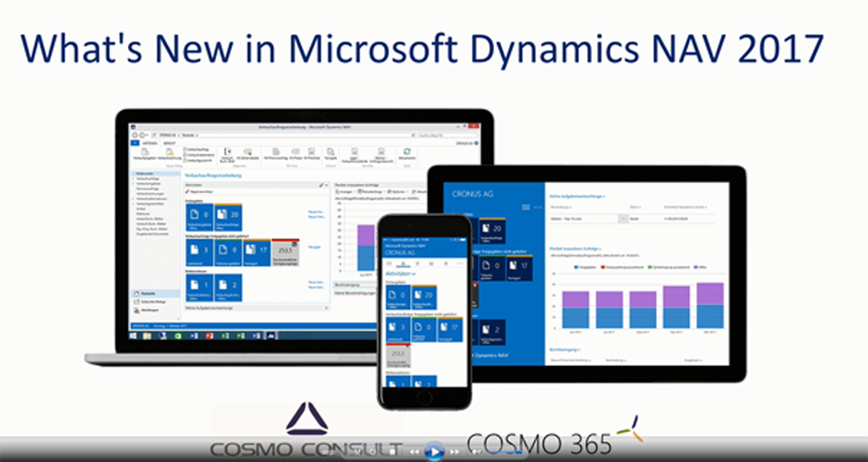Click the green Aktualisieren refresh icon
The width and height of the screenshot is (868, 462).
coord(408,152)
